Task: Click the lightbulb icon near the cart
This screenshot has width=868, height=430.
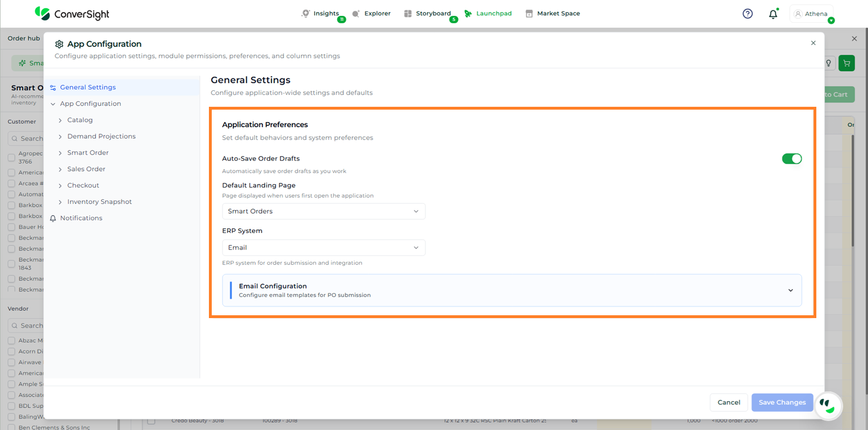Action: (x=828, y=63)
